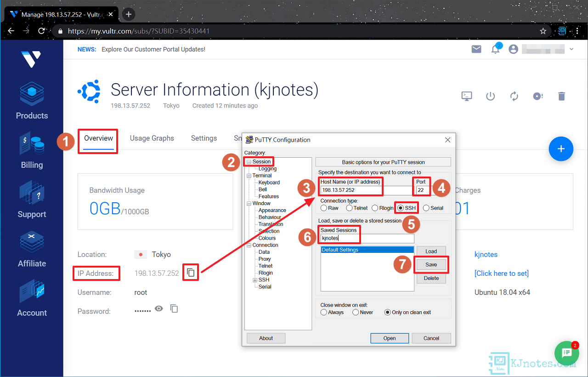This screenshot has width=588, height=377.
Task: Expand the SSH tree node
Action: tap(255, 280)
